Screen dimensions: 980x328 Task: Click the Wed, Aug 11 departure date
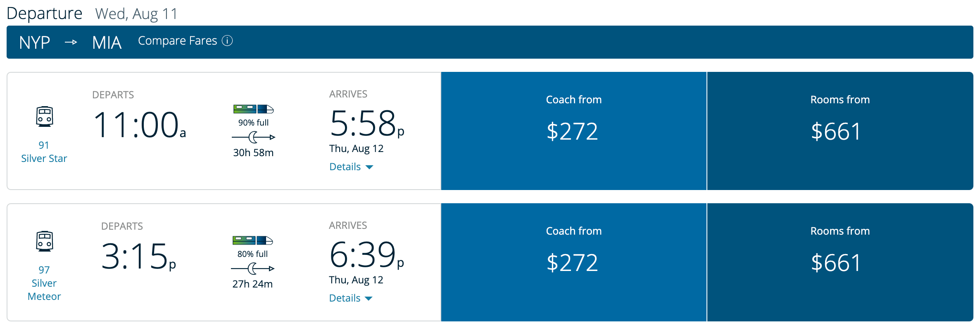tap(136, 14)
